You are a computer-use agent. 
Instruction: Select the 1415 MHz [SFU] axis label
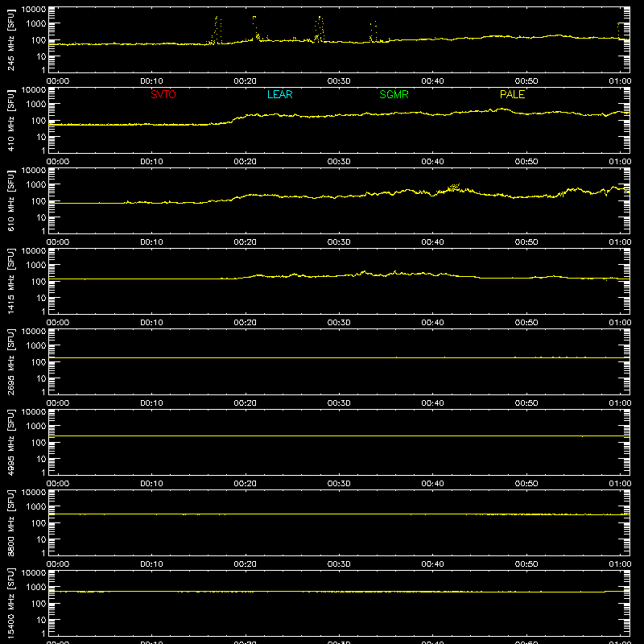(10, 281)
